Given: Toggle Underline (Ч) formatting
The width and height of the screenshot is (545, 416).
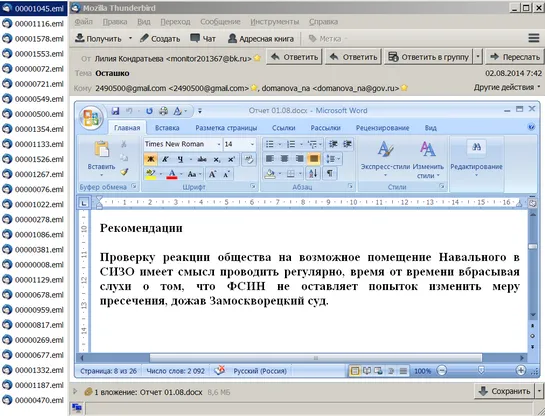Looking at the screenshot, I should (x=180, y=159).
